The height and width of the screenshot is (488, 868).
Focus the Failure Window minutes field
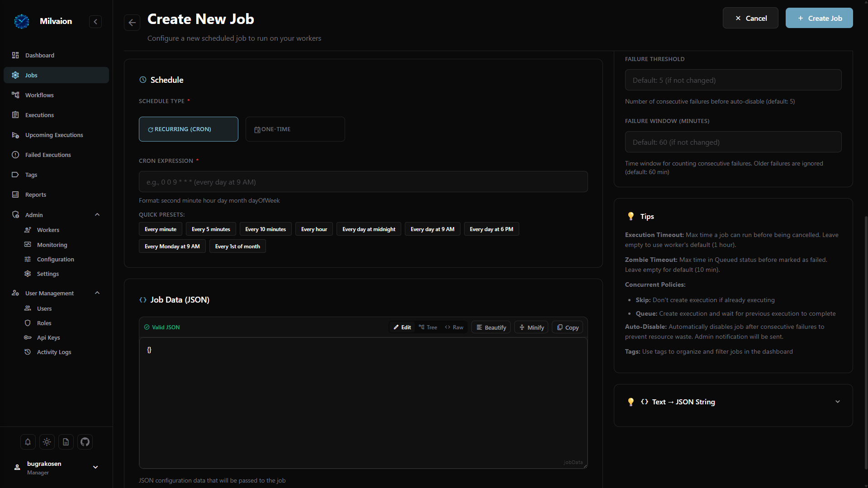point(733,142)
